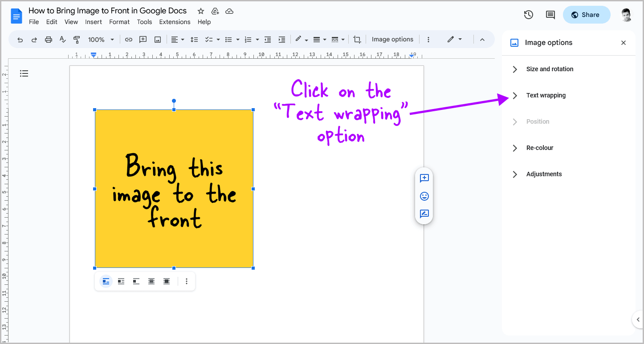644x344 pixels.
Task: Open image toolbar more options dots
Action: click(x=187, y=281)
